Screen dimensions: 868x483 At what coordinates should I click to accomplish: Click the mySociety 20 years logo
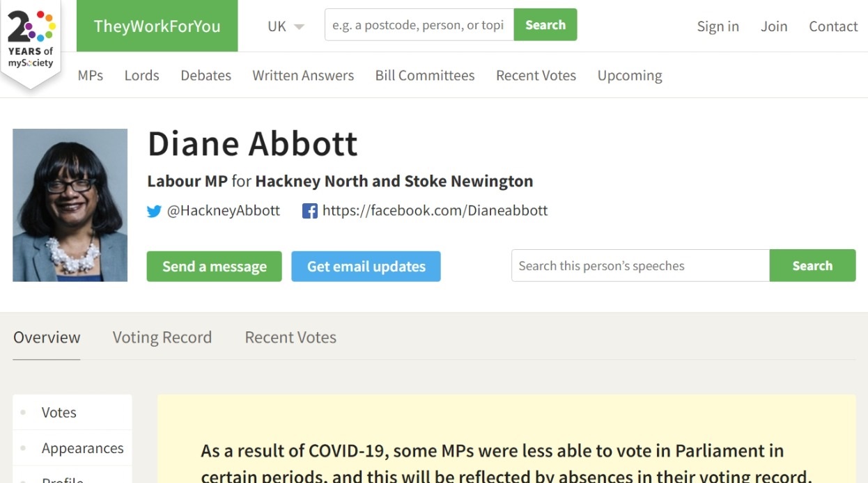pos(31,40)
